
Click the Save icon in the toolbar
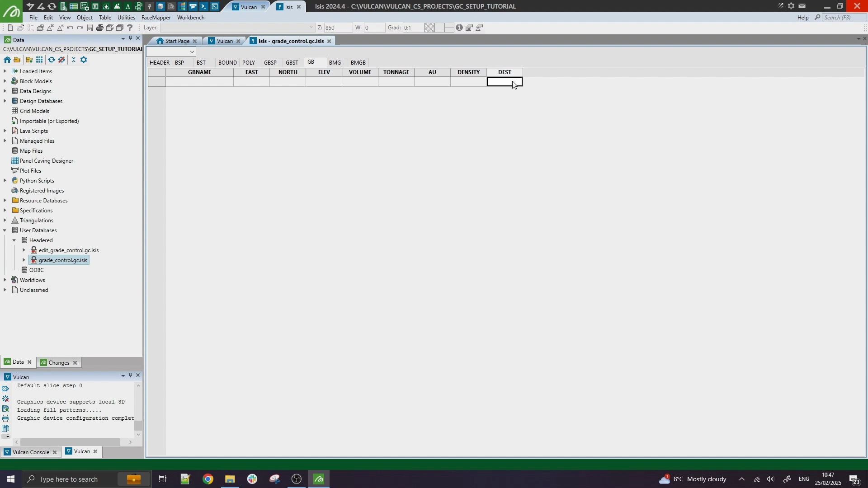click(90, 28)
